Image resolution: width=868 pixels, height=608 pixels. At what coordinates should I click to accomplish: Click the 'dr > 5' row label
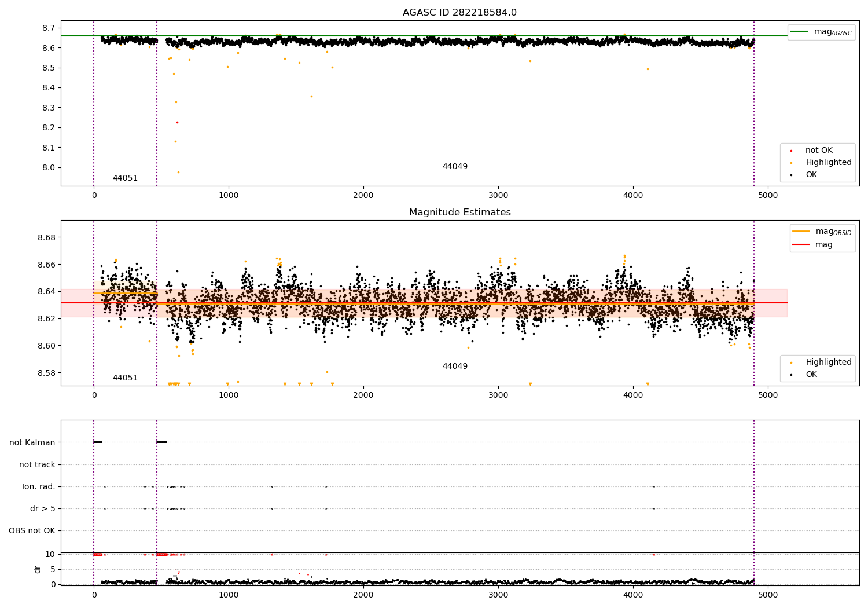[43, 509]
